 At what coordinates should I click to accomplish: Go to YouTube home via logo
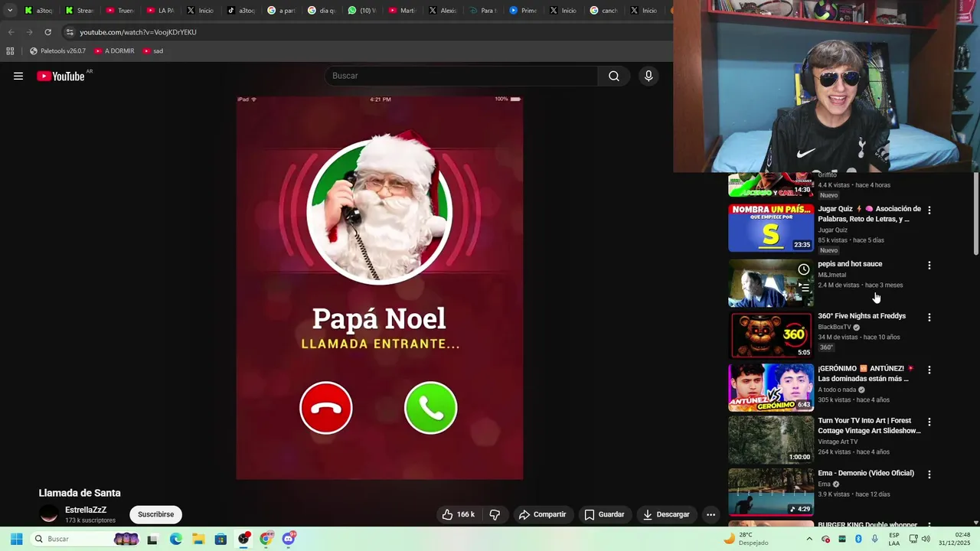60,76
